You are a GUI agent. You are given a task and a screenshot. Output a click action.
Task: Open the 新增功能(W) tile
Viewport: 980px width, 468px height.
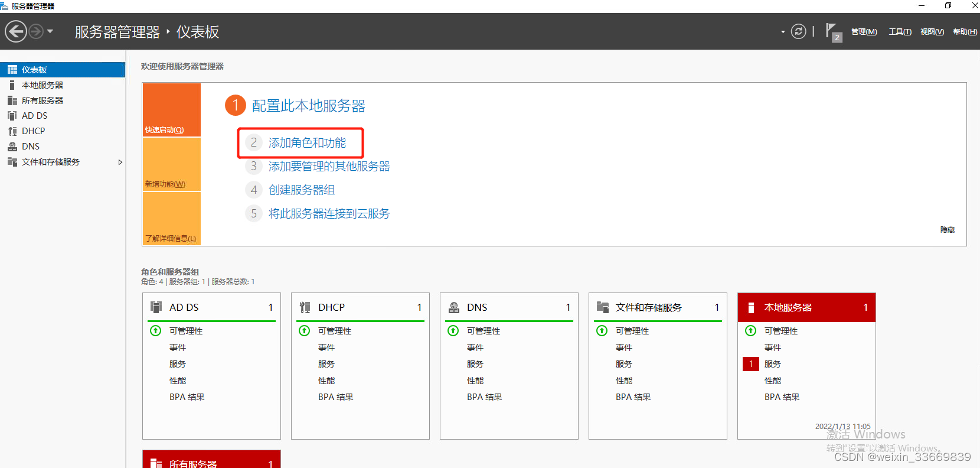pos(172,164)
